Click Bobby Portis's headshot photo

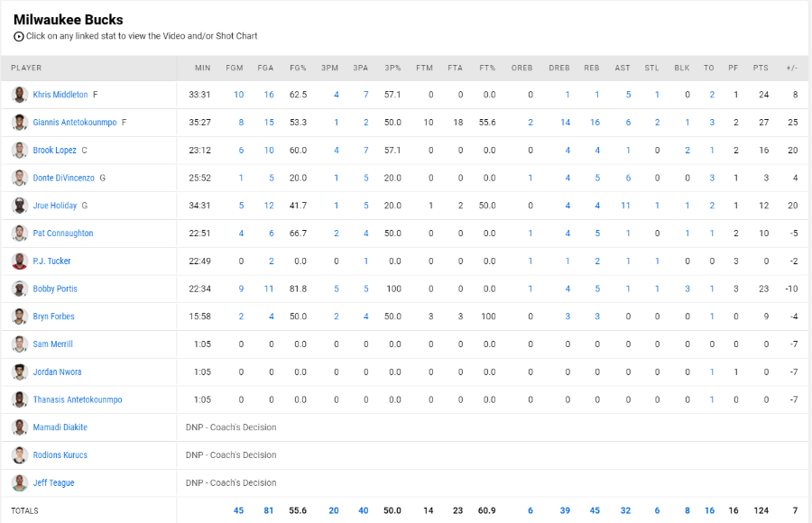coord(20,289)
